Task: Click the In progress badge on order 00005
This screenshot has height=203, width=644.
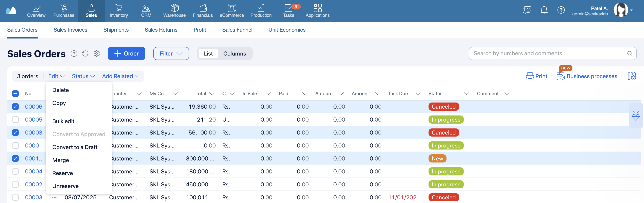Action: point(446,120)
